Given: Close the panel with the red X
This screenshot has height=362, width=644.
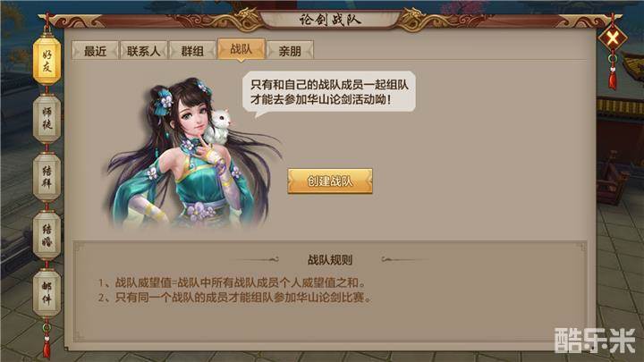Looking at the screenshot, I should click(612, 38).
